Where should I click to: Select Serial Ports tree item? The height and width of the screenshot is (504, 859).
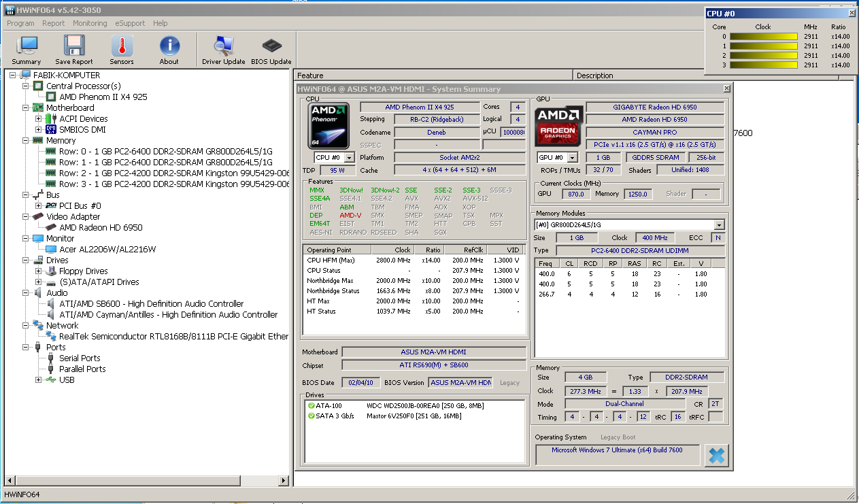[x=80, y=358]
